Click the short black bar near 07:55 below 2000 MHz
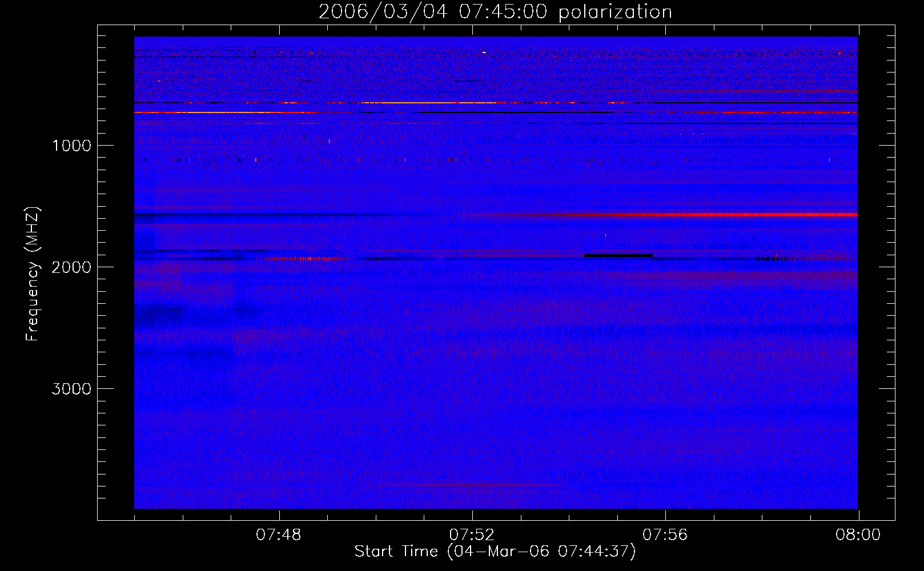924x571 pixels. [618, 255]
